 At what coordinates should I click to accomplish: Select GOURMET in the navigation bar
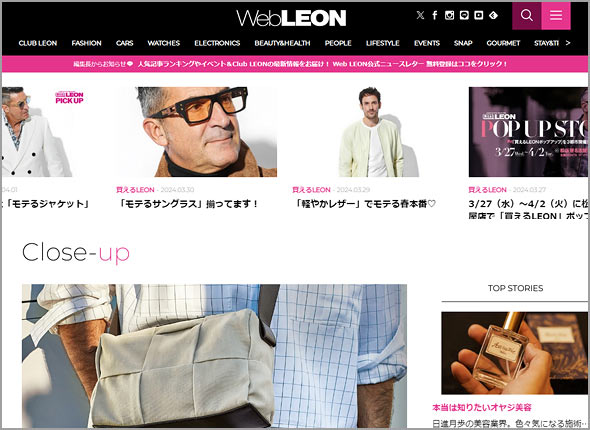tap(503, 43)
